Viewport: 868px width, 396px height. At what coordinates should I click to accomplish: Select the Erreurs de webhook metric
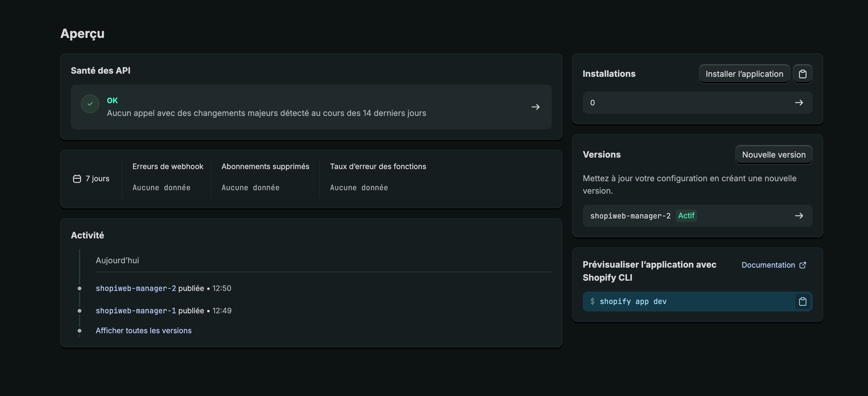(168, 167)
